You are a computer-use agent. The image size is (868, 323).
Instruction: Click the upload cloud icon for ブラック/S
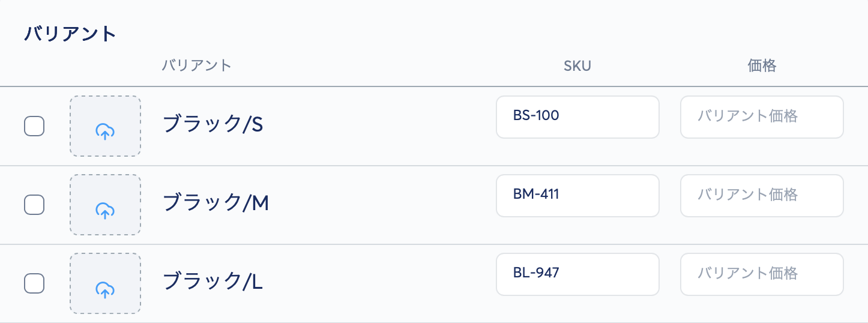pyautogui.click(x=105, y=131)
